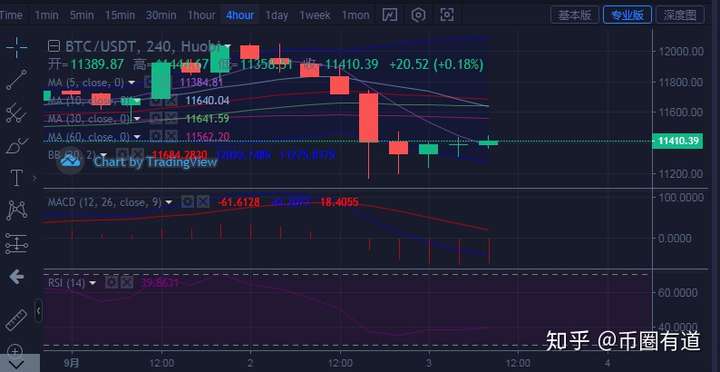Open MACD (12, 26, close, 9) dropdown arrow
Image resolution: width=720 pixels, height=372 pixels.
pos(169,202)
